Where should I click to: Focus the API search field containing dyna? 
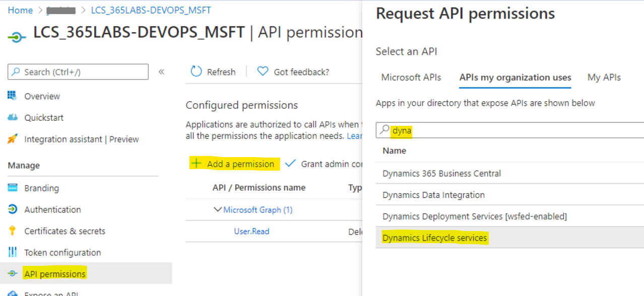(510, 130)
